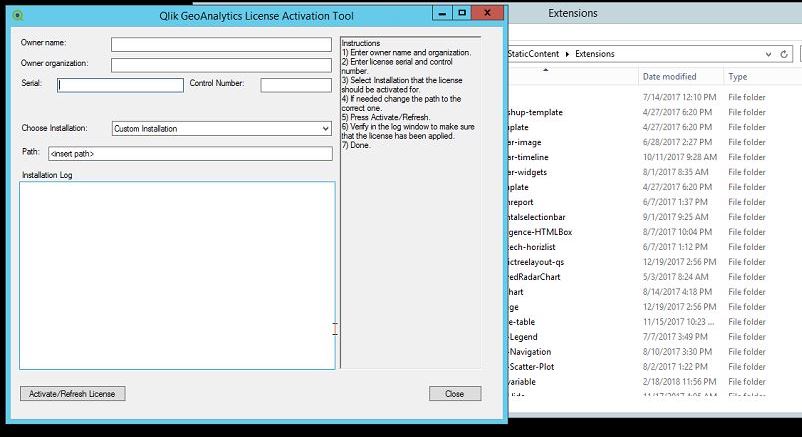Viewport: 802px width, 437px height.
Task: Click the 7/14/2017 12:10 PM date cell
Action: coord(679,97)
